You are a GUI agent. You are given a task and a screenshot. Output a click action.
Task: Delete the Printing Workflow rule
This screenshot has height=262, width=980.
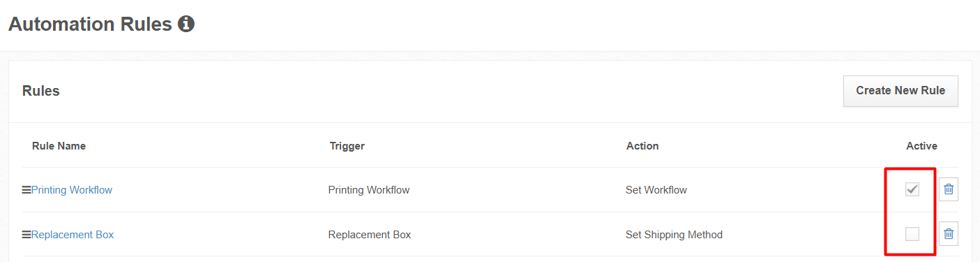pyautogui.click(x=949, y=189)
